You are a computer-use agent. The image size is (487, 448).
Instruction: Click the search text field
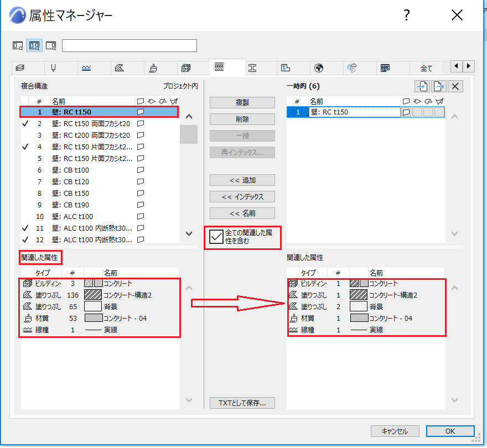pyautogui.click(x=129, y=46)
